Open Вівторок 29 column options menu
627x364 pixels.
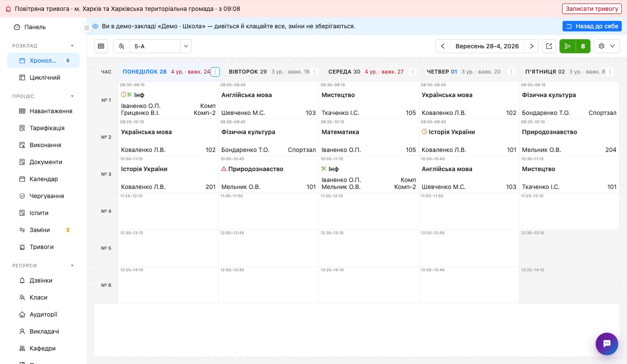pos(315,72)
